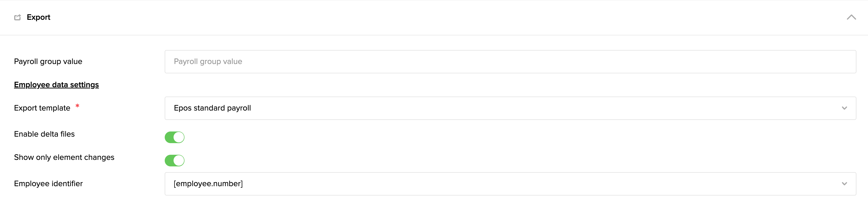This screenshot has width=868, height=202.
Task: Select the [employee.number] identifier value
Action: 208,184
